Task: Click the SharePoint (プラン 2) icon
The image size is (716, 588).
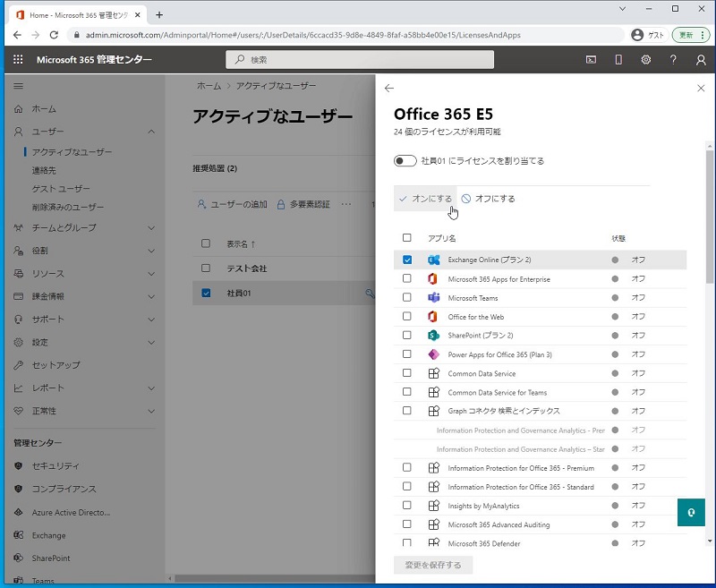Action: click(434, 336)
